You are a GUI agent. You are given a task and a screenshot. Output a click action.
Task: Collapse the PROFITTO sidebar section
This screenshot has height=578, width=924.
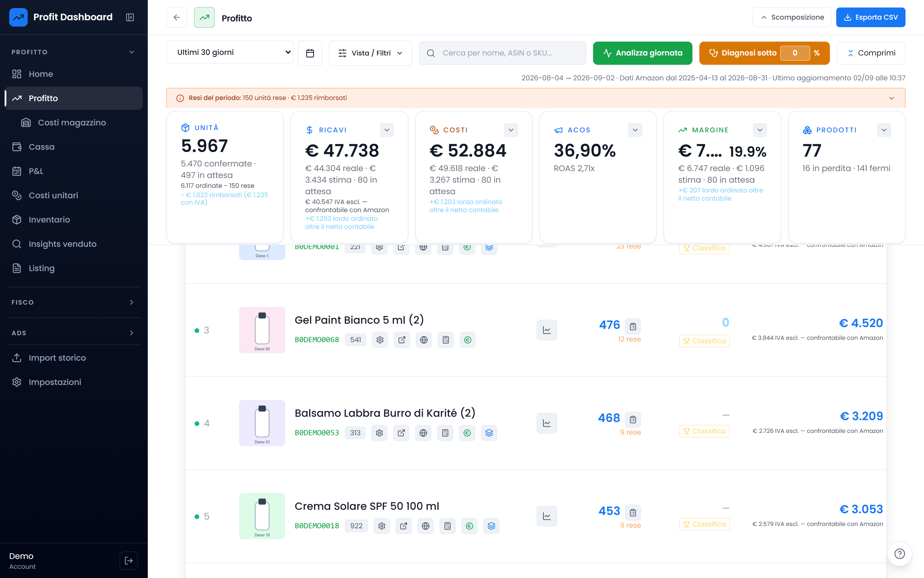coord(74,52)
